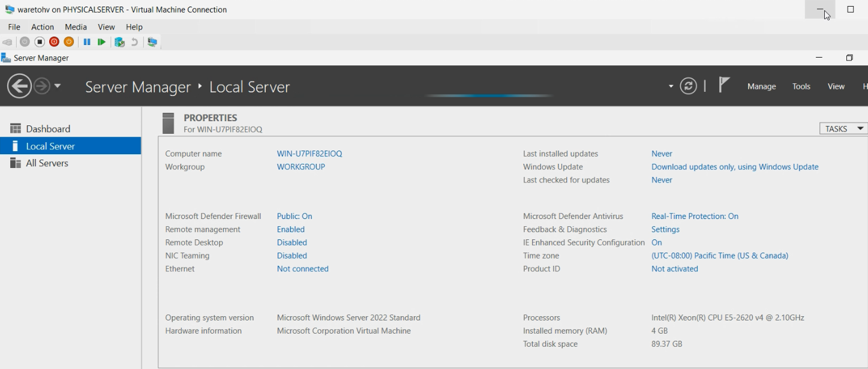
Task: Click Last installed updates 'Never' link
Action: (662, 154)
